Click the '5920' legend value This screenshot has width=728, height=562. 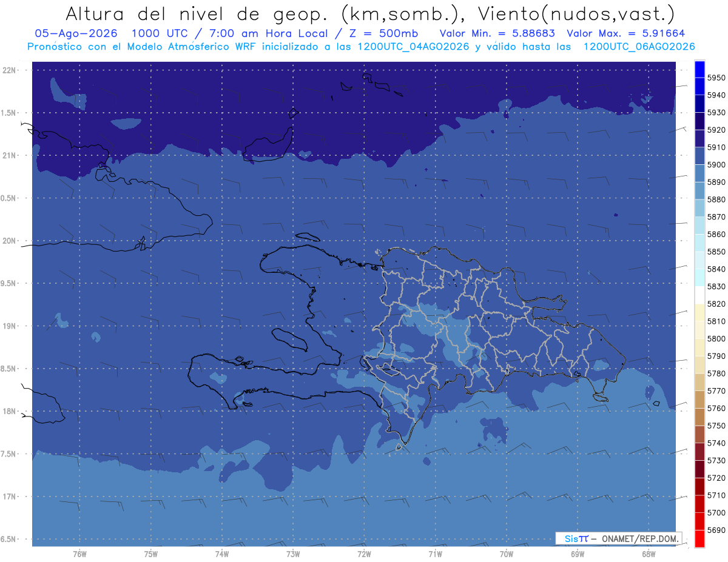716,130
